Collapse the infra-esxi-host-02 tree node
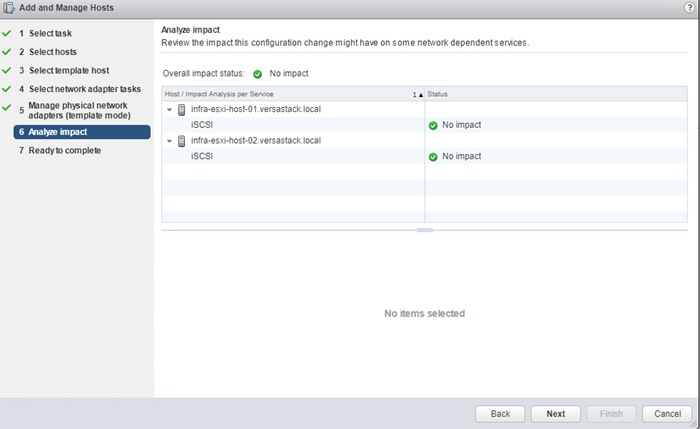Viewport: 700px width, 429px height. click(169, 141)
